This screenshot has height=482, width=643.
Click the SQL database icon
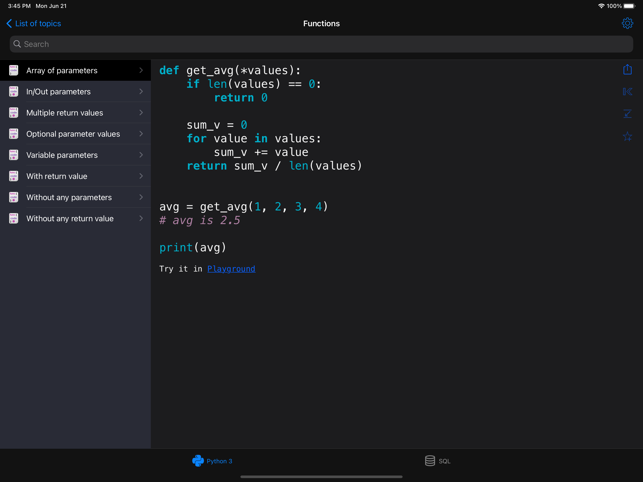coord(429,461)
